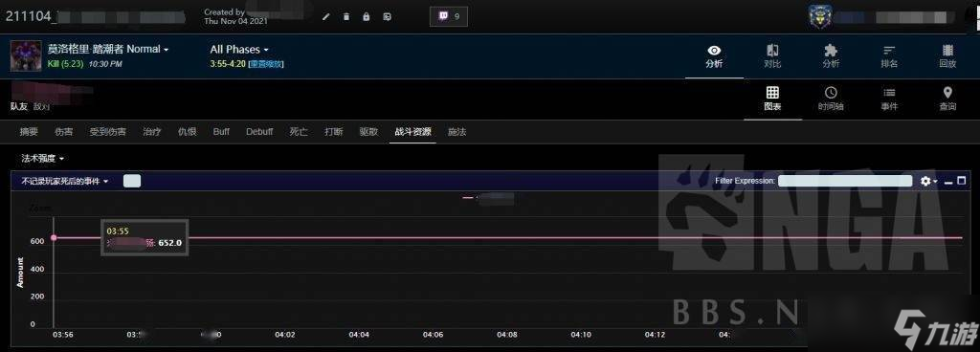The image size is (980, 352).
Task: Open the eye icon 分析 view
Action: point(714,56)
